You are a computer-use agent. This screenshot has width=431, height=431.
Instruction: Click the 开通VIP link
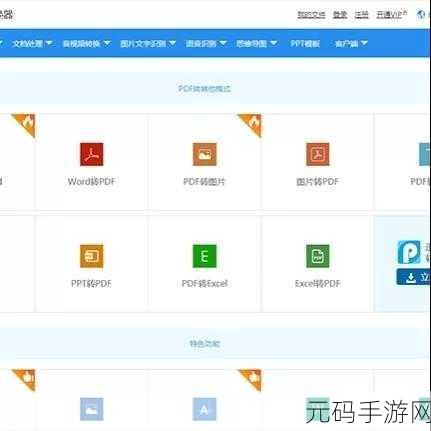pyautogui.click(x=392, y=14)
